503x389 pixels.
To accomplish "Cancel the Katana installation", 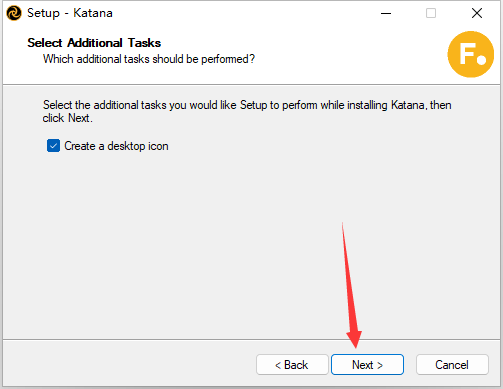I will (452, 365).
